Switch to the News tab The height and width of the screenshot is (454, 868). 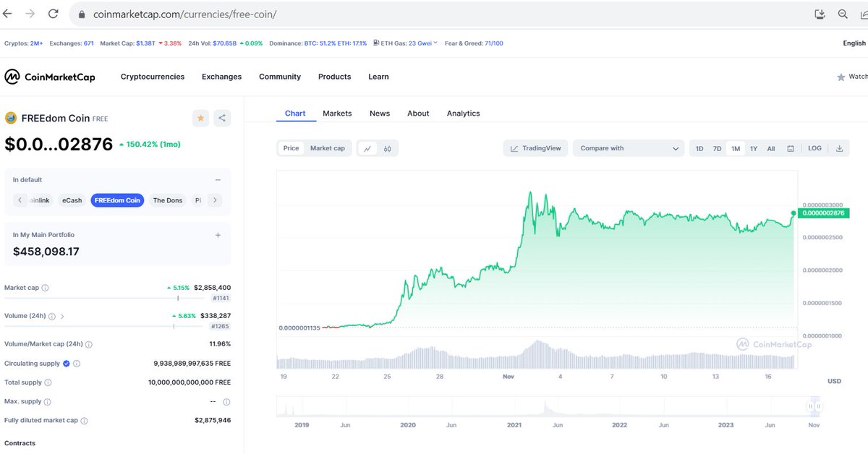(x=380, y=113)
